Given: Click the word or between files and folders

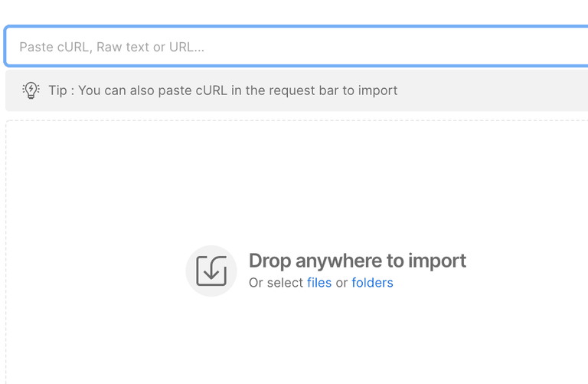Looking at the screenshot, I should point(341,283).
